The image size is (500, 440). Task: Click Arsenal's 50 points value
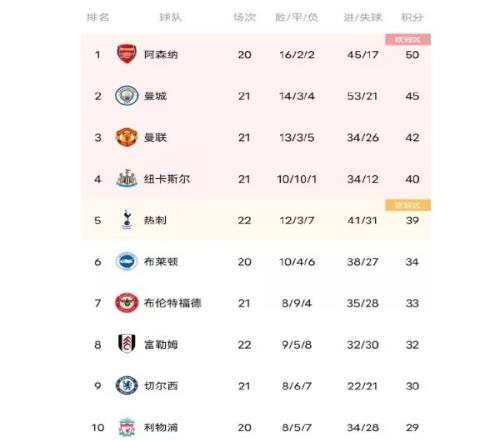pyautogui.click(x=412, y=55)
